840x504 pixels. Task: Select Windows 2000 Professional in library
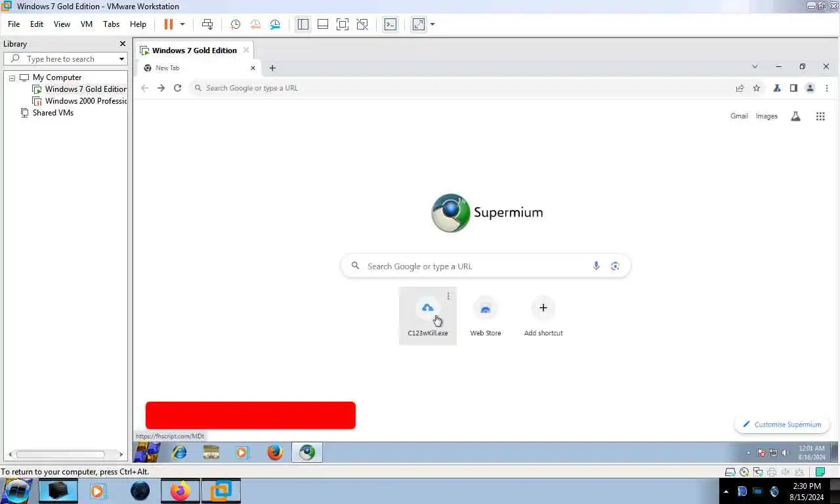[79, 101]
